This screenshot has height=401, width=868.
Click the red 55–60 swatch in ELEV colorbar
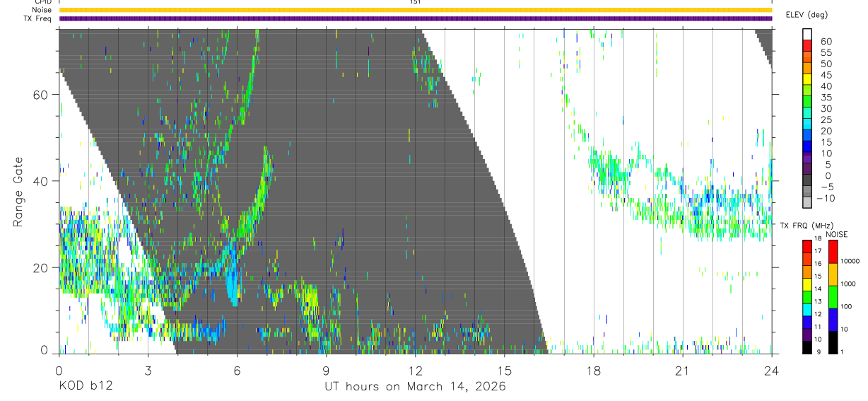[807, 47]
